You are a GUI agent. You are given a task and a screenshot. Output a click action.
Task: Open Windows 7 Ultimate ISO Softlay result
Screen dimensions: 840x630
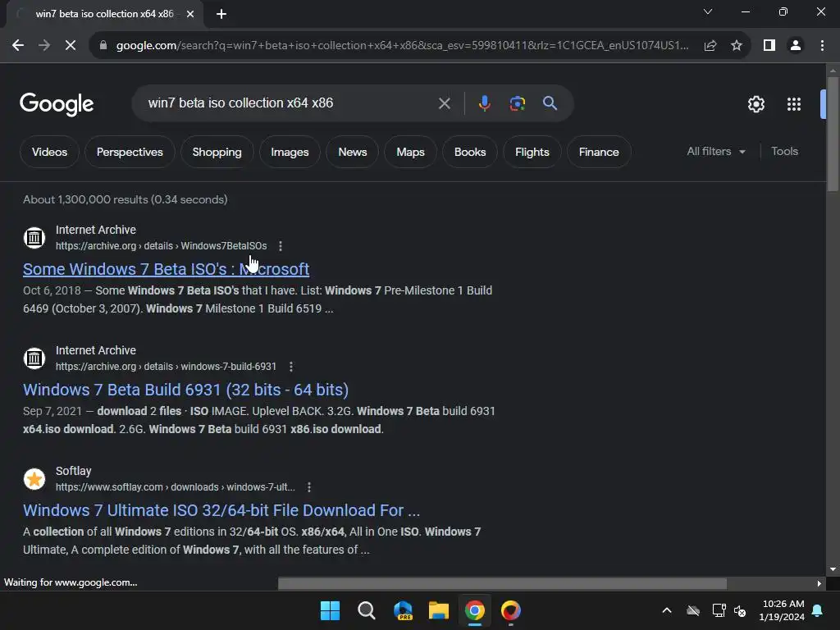point(221,510)
